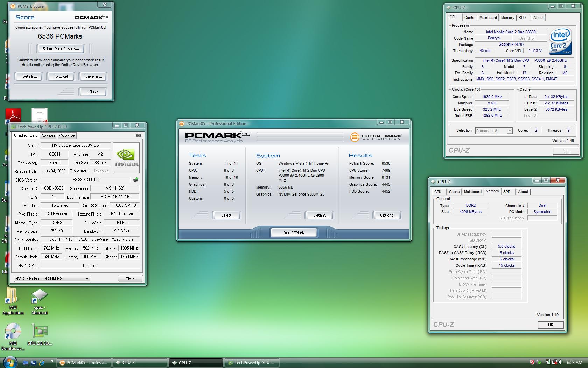
Task: Click Driver Version field in GPU-Z
Action: 90,239
